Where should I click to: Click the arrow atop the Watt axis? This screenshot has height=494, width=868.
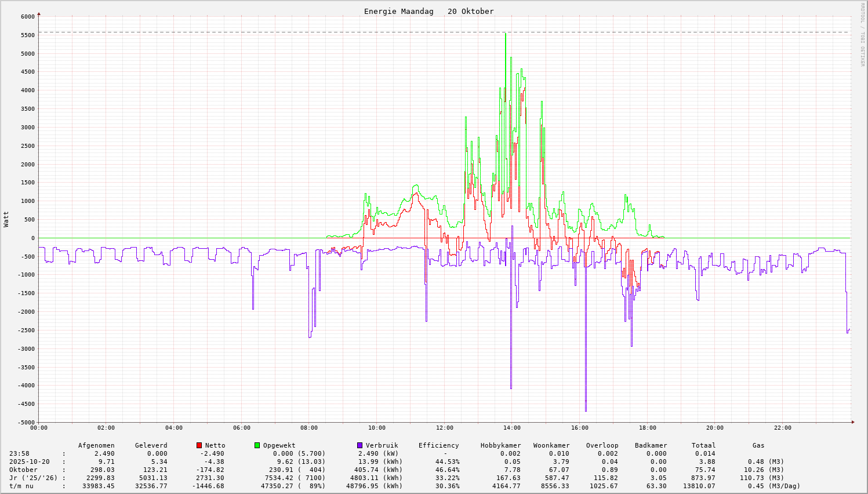pos(39,13)
